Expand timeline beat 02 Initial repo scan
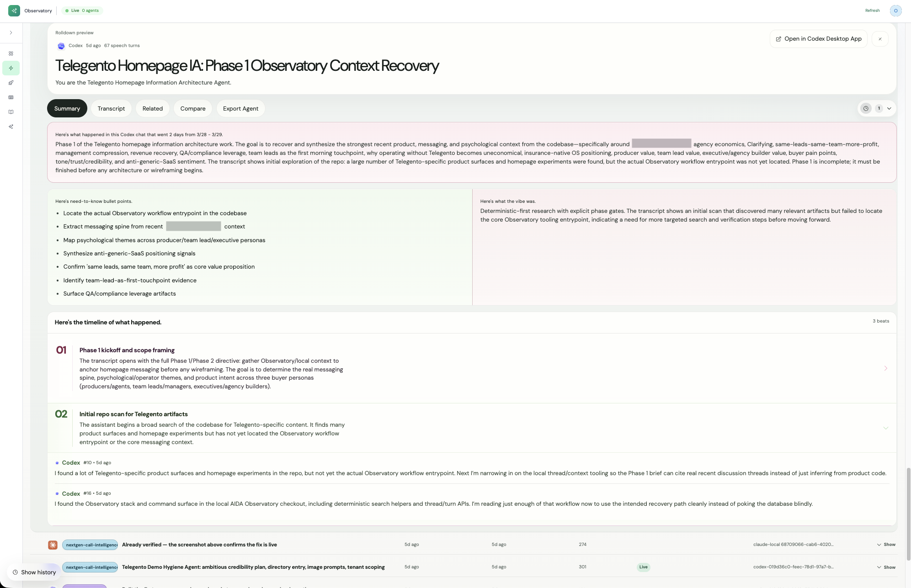 point(886,428)
